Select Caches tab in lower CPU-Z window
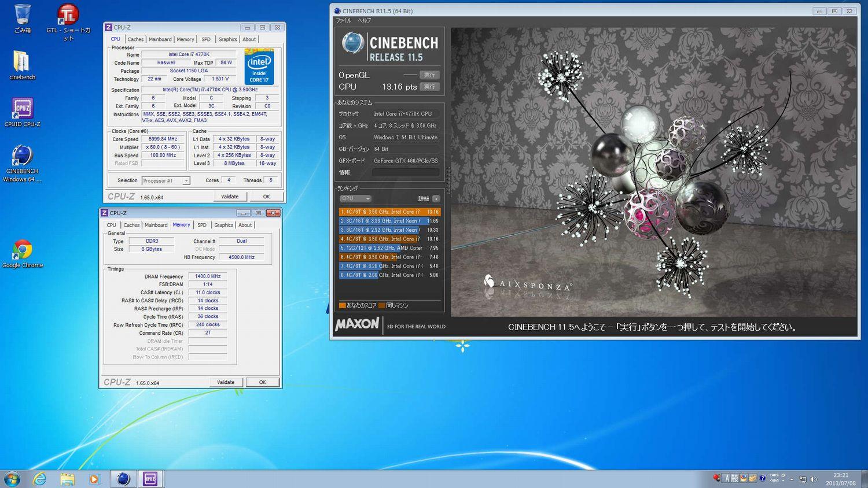This screenshot has height=488, width=868. tap(131, 225)
